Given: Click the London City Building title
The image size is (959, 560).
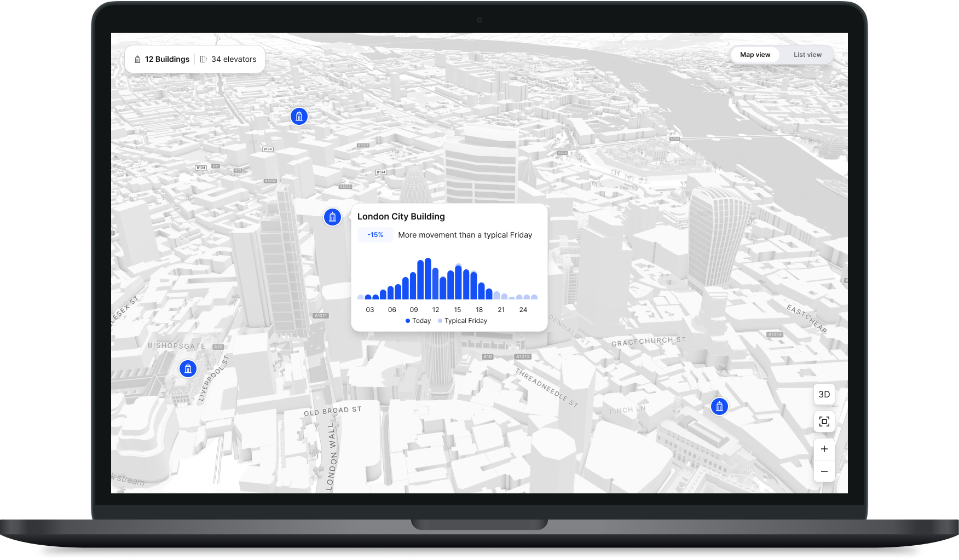Looking at the screenshot, I should (x=401, y=216).
